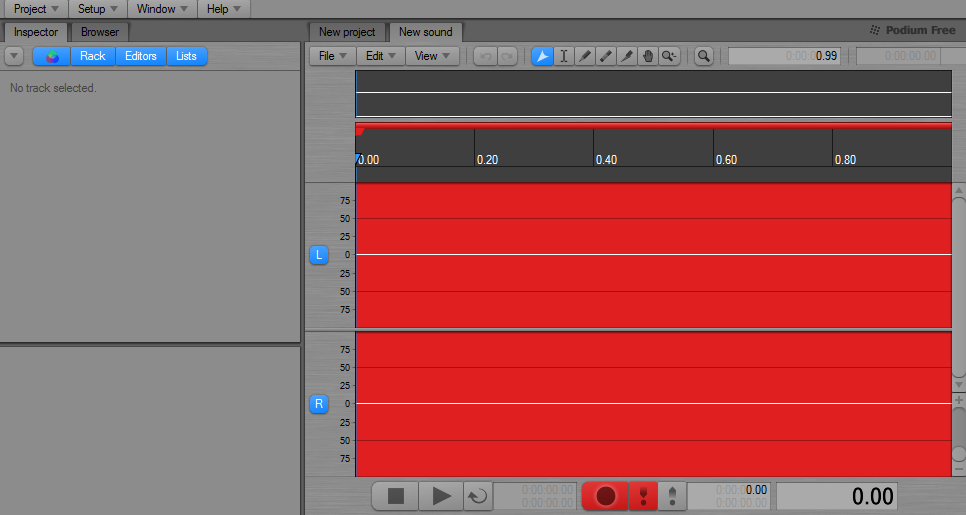Choose the pencil draw tool

point(585,56)
